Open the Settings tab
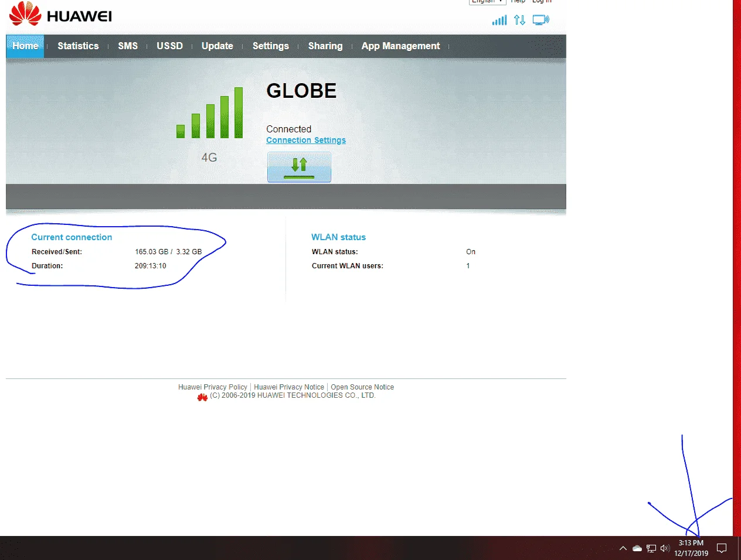The height and width of the screenshot is (560, 741). [271, 46]
